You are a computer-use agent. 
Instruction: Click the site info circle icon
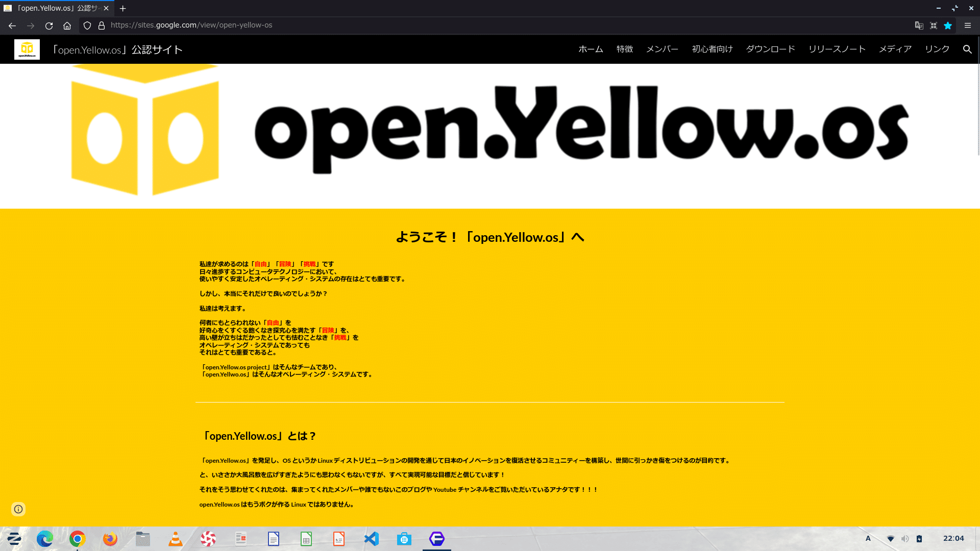[18, 509]
